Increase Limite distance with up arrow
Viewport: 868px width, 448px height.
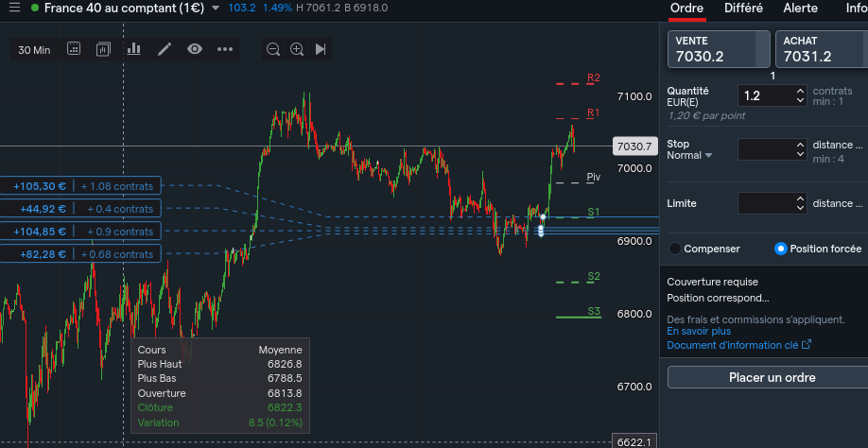coord(801,198)
